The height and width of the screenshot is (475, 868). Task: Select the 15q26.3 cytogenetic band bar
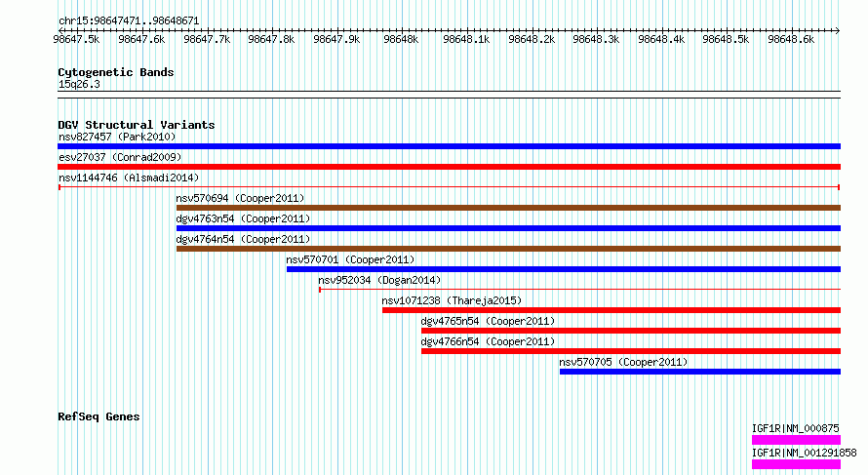449,95
